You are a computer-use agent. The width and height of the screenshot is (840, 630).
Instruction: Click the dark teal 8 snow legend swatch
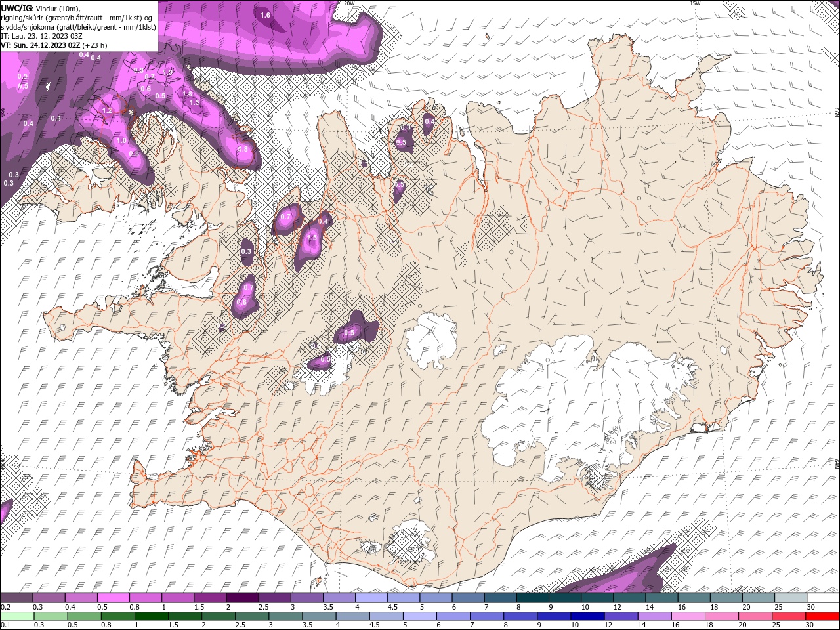(x=533, y=598)
